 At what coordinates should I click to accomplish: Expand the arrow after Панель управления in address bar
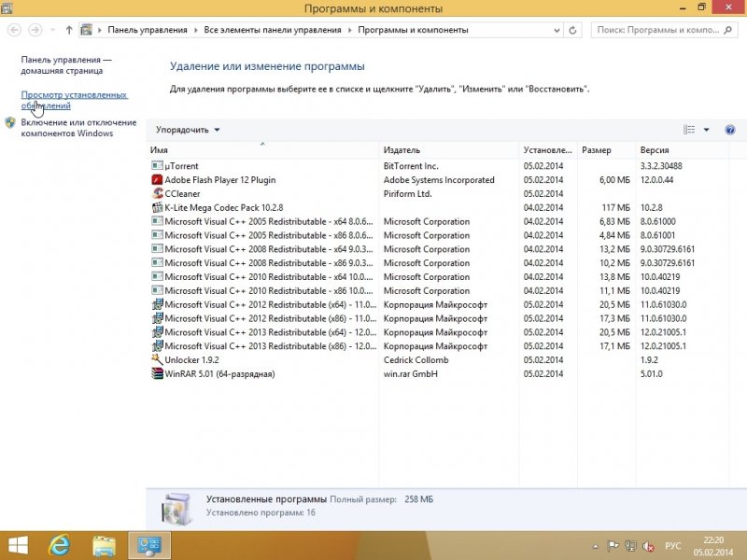click(196, 30)
